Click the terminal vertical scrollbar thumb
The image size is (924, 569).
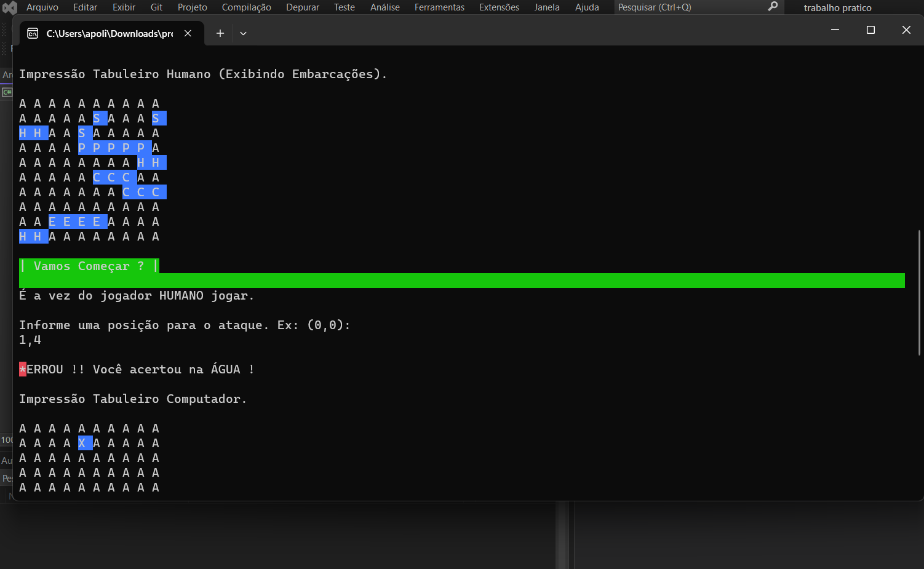point(919,292)
